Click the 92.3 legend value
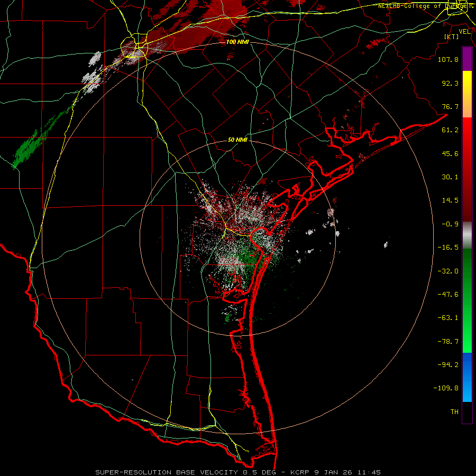 point(450,83)
